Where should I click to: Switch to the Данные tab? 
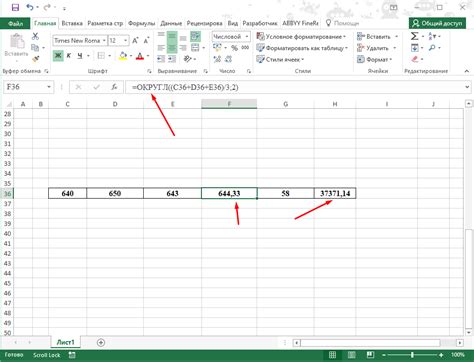171,23
